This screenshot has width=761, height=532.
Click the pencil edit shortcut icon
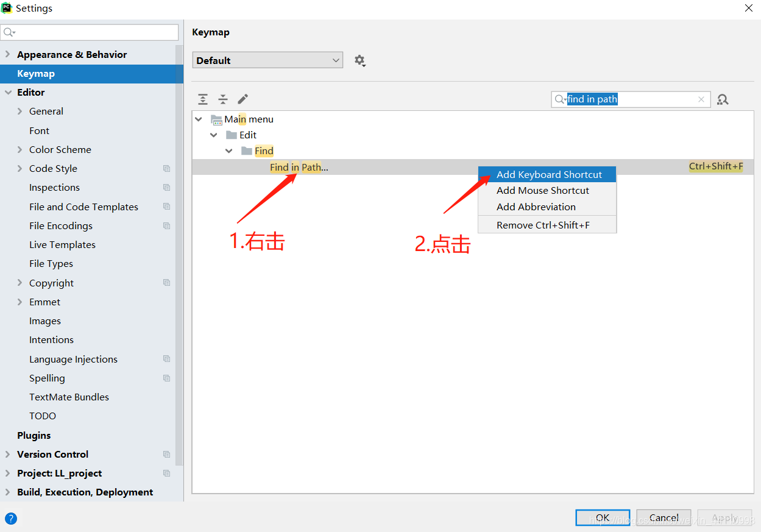pyautogui.click(x=242, y=99)
